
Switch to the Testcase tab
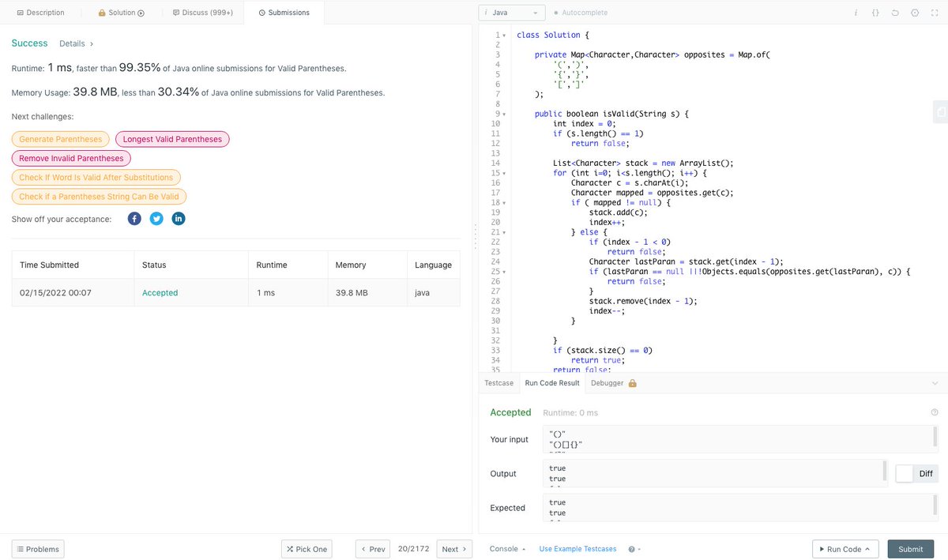click(x=498, y=383)
